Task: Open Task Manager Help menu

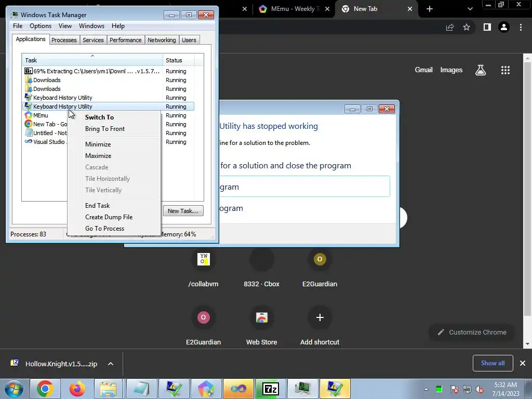Action: pos(118,26)
